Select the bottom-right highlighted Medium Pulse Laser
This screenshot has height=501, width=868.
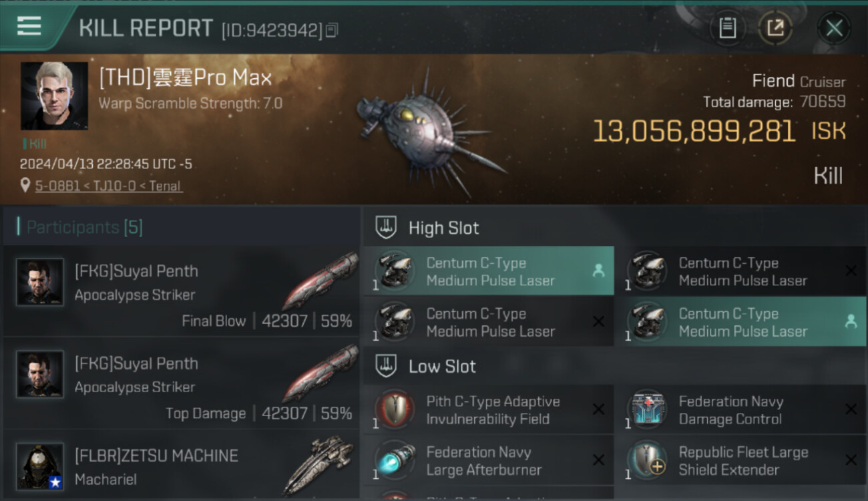click(x=741, y=322)
